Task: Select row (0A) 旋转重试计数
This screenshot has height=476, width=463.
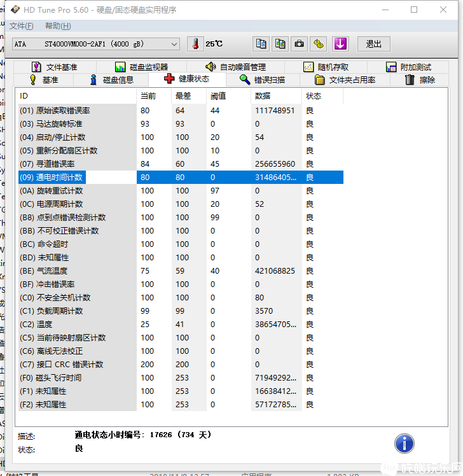Action: click(x=181, y=191)
